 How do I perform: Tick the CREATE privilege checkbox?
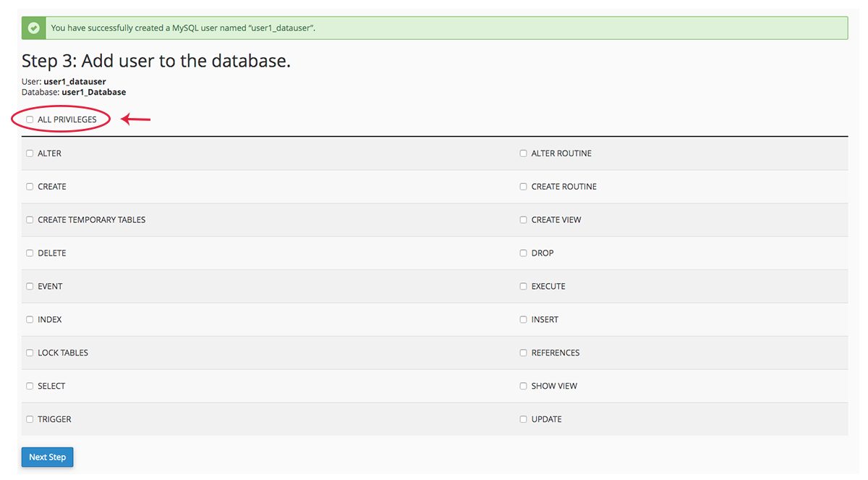coord(30,187)
